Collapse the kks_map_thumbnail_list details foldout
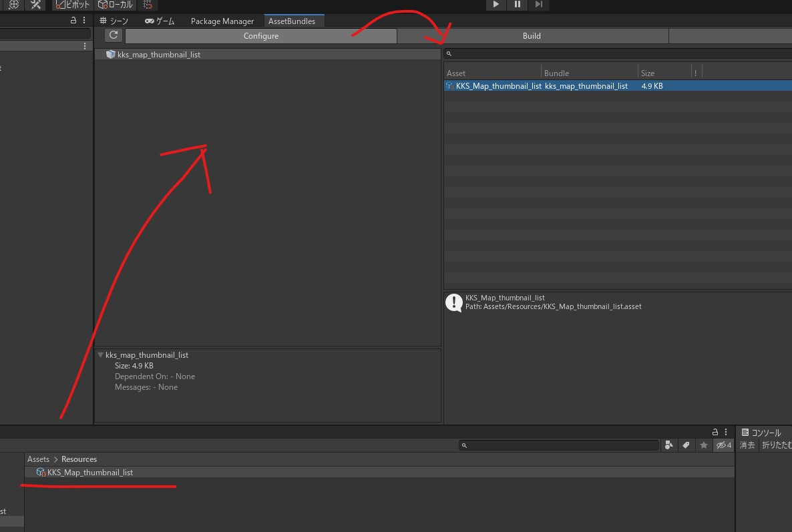This screenshot has width=792, height=532. pos(100,355)
